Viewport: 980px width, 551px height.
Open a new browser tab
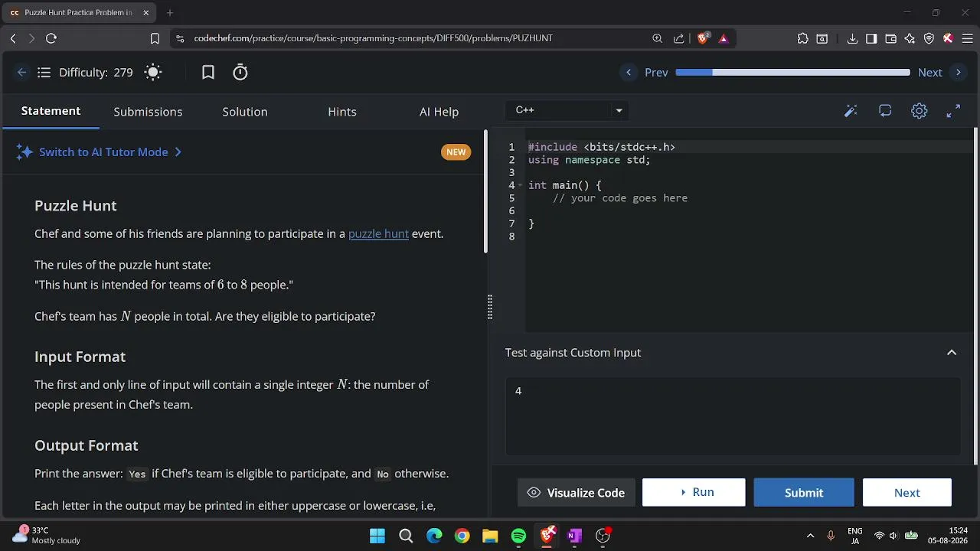point(170,12)
